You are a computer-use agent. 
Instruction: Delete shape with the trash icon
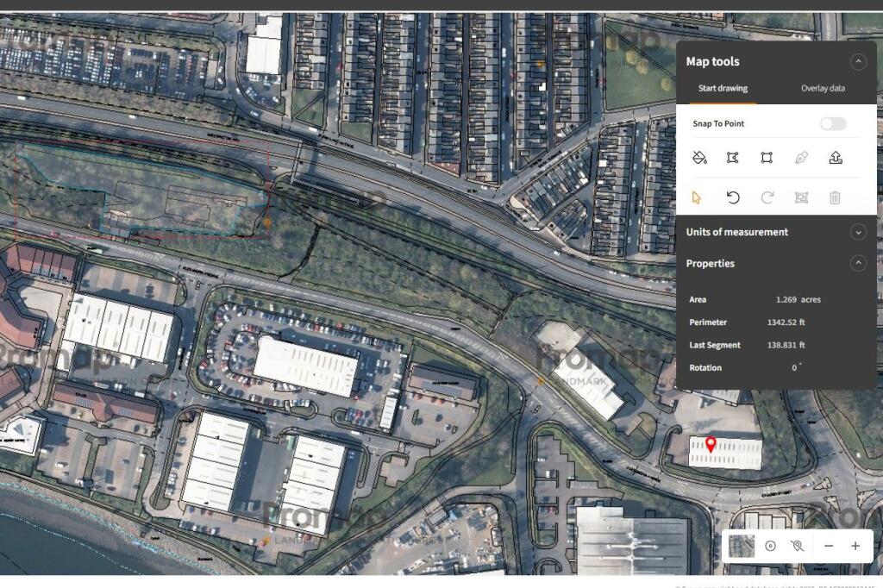coord(835,197)
